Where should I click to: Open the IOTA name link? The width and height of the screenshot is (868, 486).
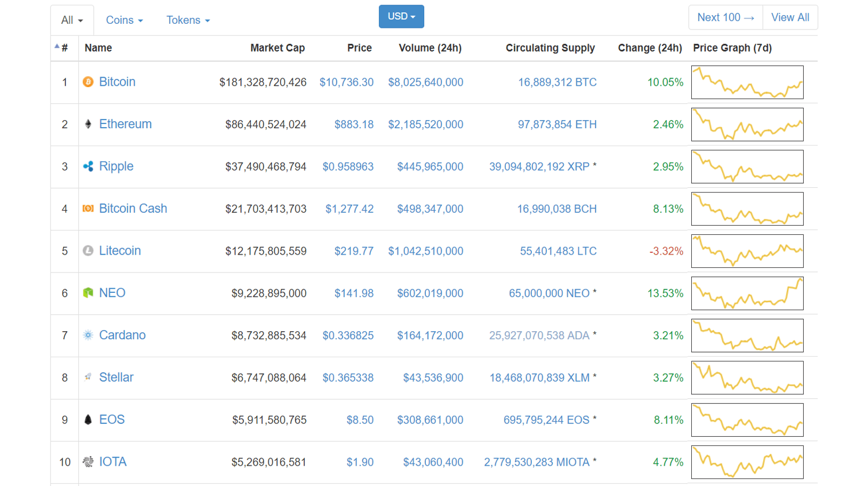[x=112, y=462]
